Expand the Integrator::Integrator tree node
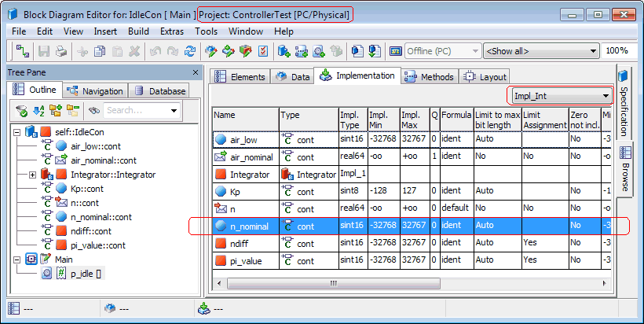The height and width of the screenshot is (324, 644). pyautogui.click(x=32, y=175)
